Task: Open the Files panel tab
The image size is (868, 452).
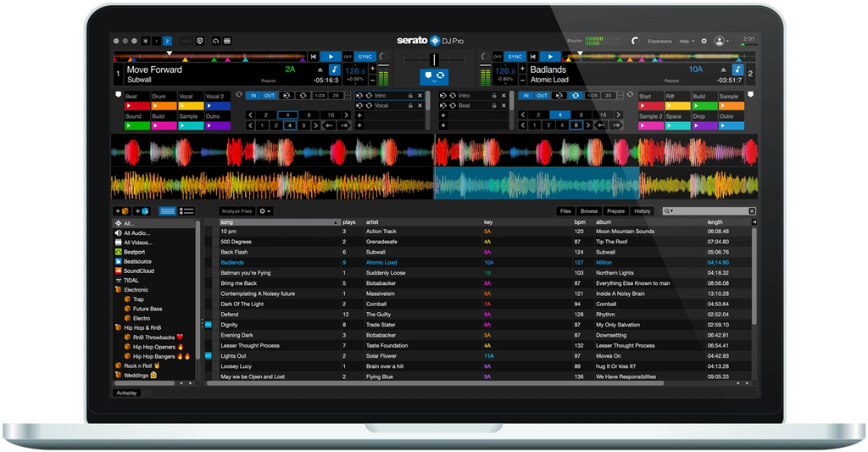Action: click(565, 211)
